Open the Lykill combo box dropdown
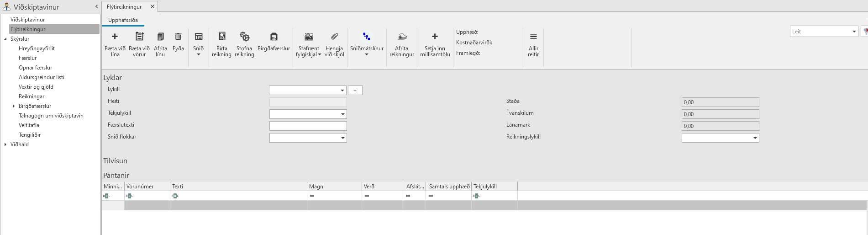Screen dimensions: 868x235 tap(342, 91)
